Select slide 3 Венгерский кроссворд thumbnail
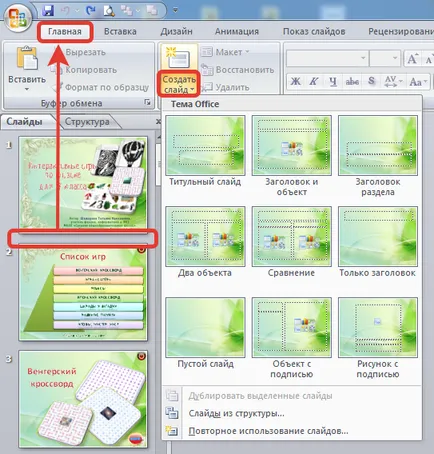434x454 pixels. tap(83, 399)
